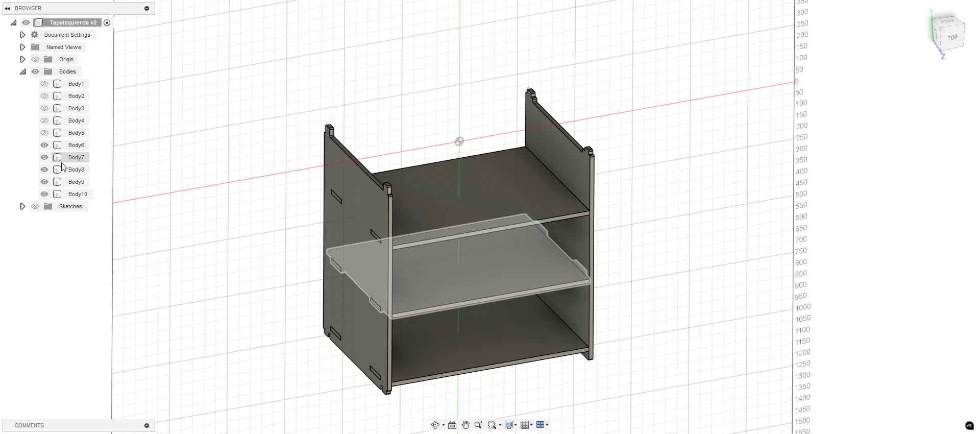Hide Body7 using its eye icon
Viewport: 980px width, 434px height.
tap(44, 157)
